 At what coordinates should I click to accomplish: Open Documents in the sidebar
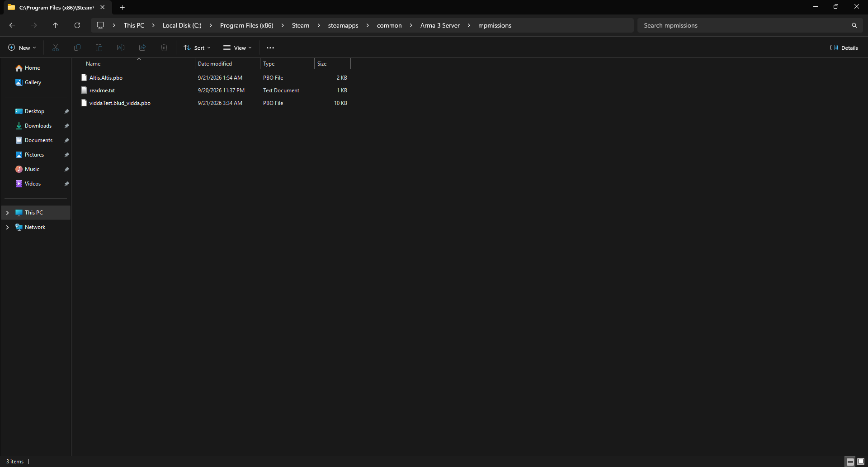tap(38, 140)
